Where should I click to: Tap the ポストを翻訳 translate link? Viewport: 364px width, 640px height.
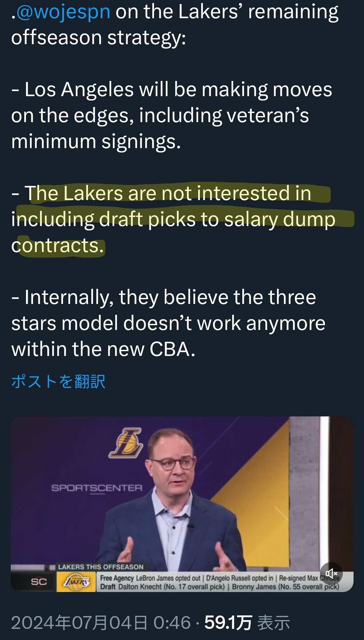(58, 382)
